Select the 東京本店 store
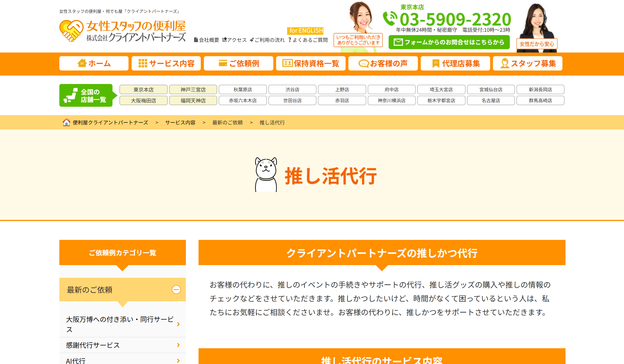 click(143, 90)
